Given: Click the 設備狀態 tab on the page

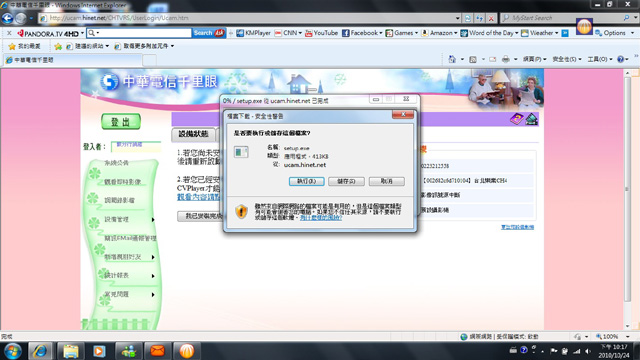Looking at the screenshot, I should [193, 134].
